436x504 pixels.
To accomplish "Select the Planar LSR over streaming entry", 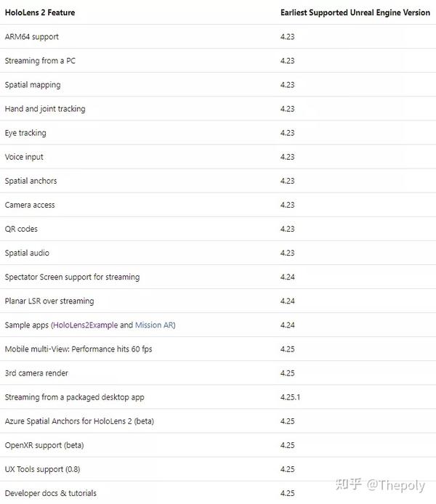I will [x=49, y=301].
